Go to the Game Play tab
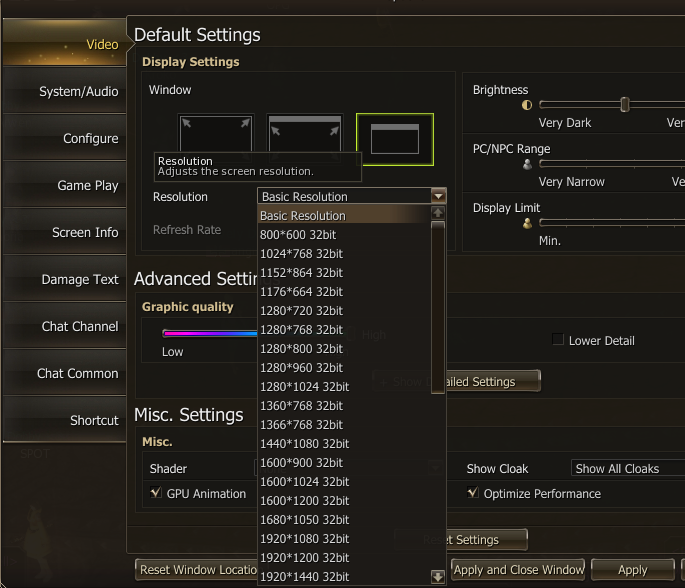This screenshot has width=685, height=588. click(65, 185)
